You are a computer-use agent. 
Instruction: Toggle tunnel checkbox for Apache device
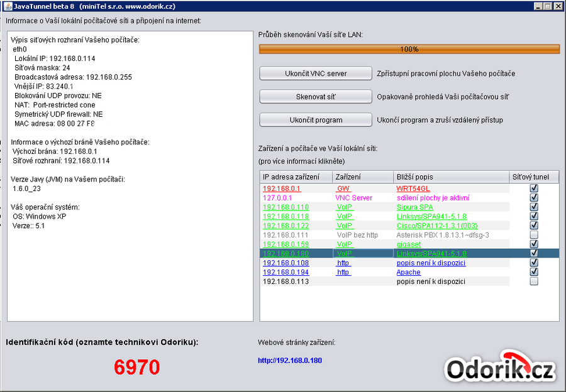click(534, 272)
